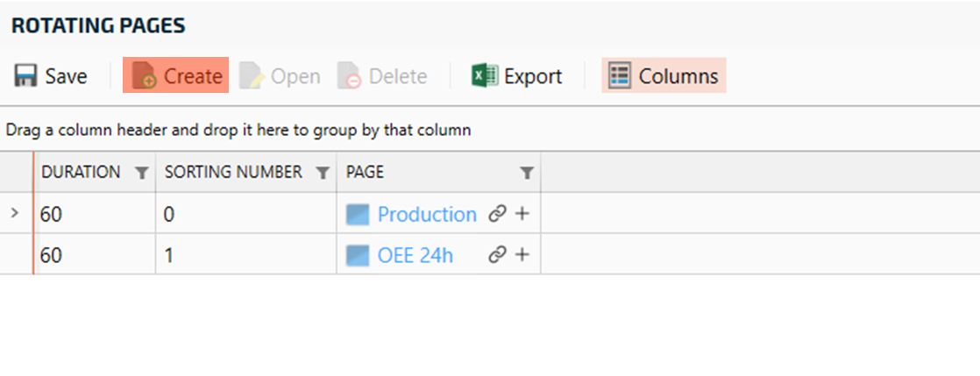The width and height of the screenshot is (980, 376).
Task: Open the Duration column filter
Action: (x=141, y=174)
